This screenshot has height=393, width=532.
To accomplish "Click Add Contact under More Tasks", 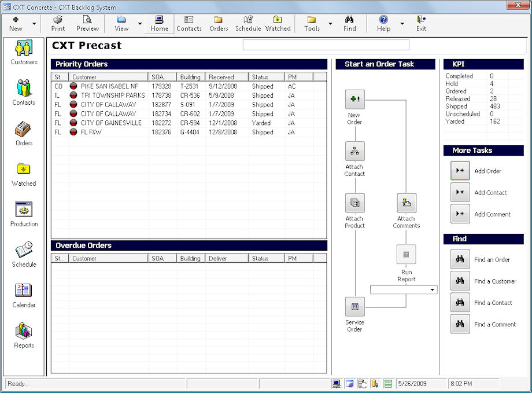I will (460, 192).
